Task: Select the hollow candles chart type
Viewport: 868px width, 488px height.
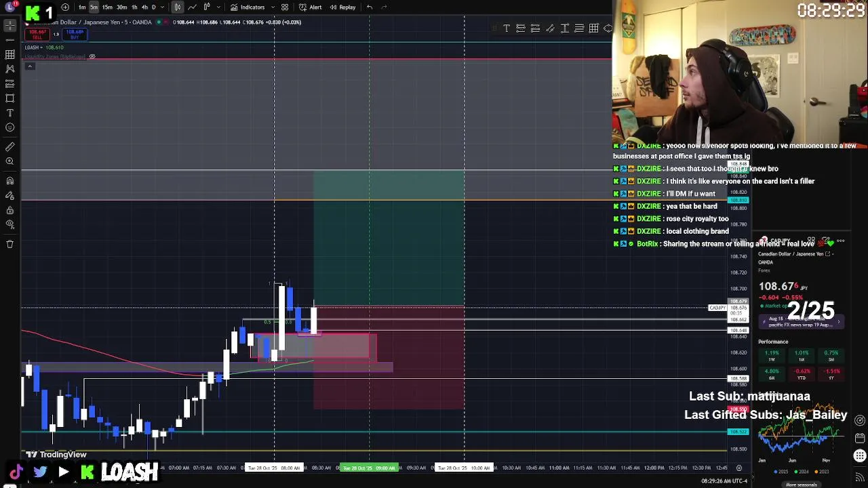Action: [207, 7]
